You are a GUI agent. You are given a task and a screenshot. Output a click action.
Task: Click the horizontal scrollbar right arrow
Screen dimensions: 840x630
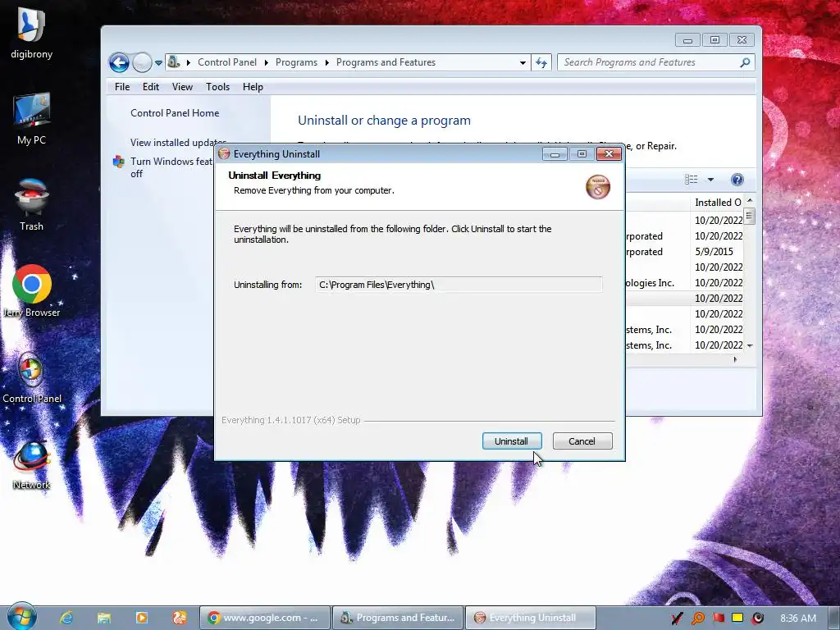(x=735, y=359)
